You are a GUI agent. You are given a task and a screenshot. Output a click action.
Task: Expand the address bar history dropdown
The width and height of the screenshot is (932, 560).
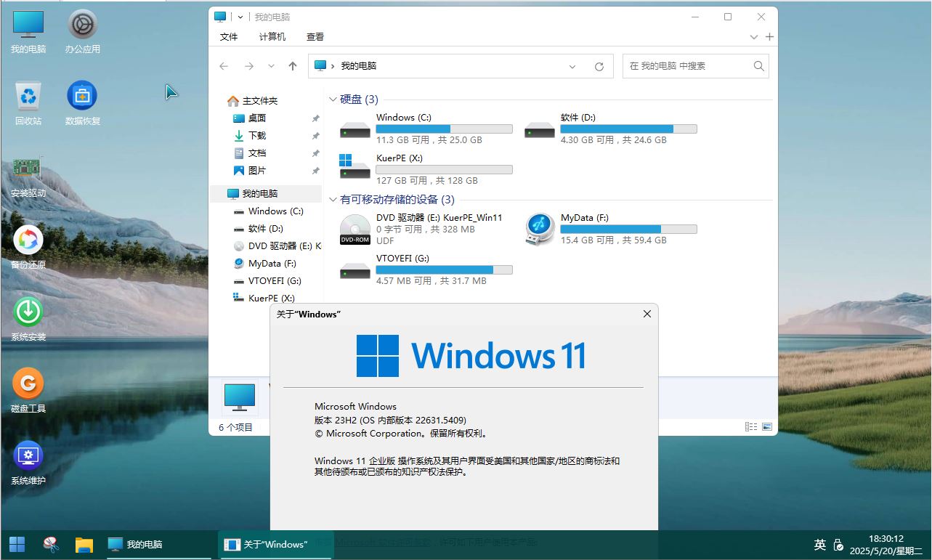click(x=572, y=66)
